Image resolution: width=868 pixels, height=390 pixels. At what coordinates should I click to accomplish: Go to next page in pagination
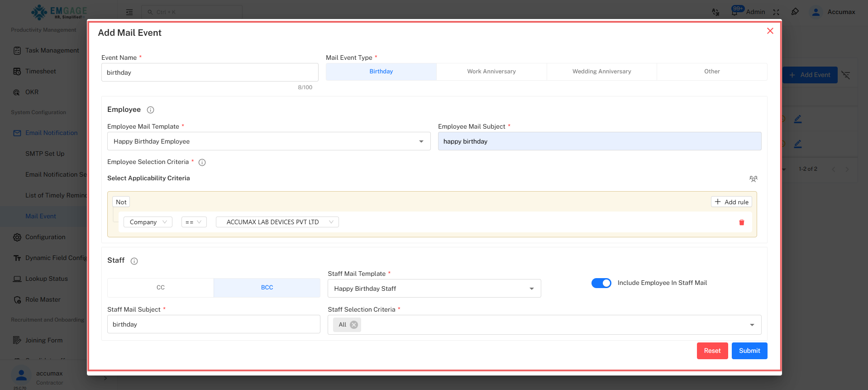click(x=847, y=169)
